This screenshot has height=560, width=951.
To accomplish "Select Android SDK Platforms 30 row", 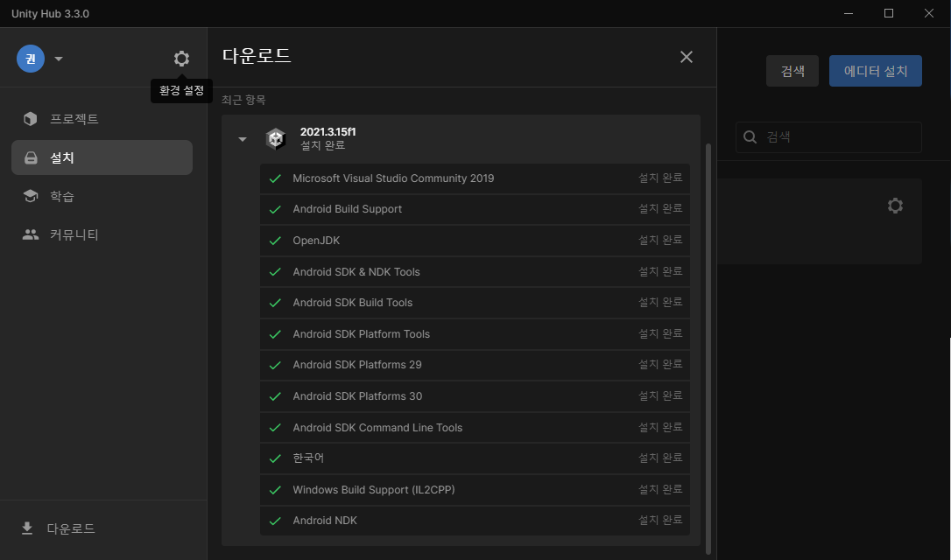I will pos(475,396).
